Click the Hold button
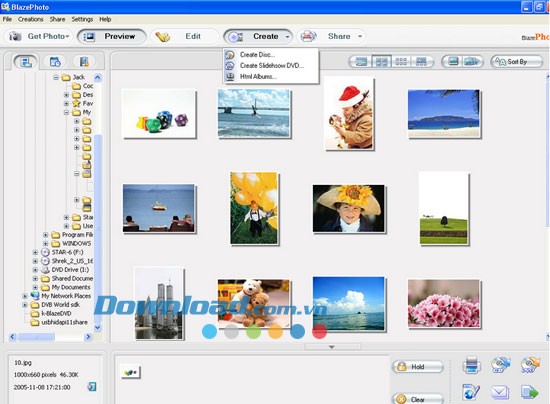This screenshot has height=404, width=550. 417,367
